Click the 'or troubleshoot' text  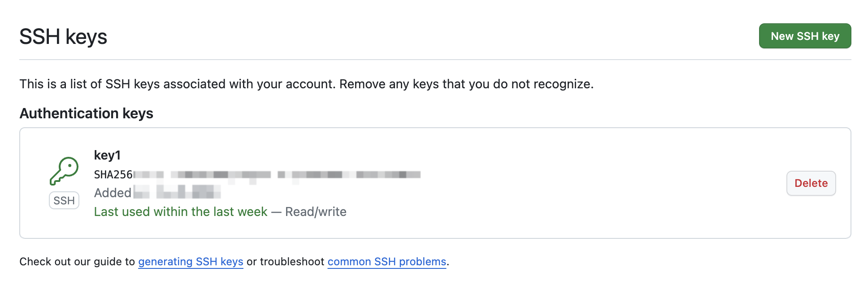(x=285, y=262)
